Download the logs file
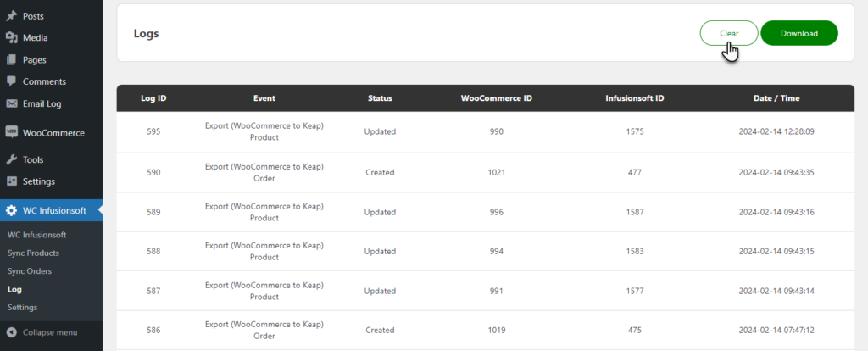Screen dimensions: 868x351 [x=799, y=33]
